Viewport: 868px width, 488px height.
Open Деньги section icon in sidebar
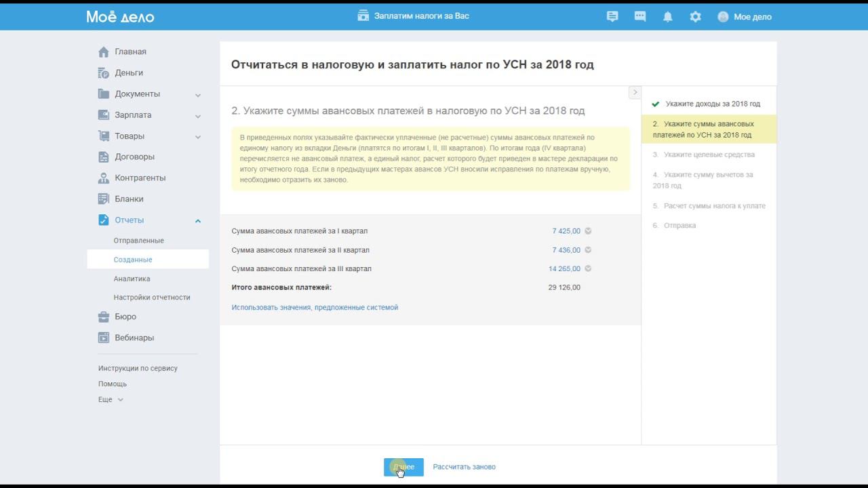(x=103, y=73)
